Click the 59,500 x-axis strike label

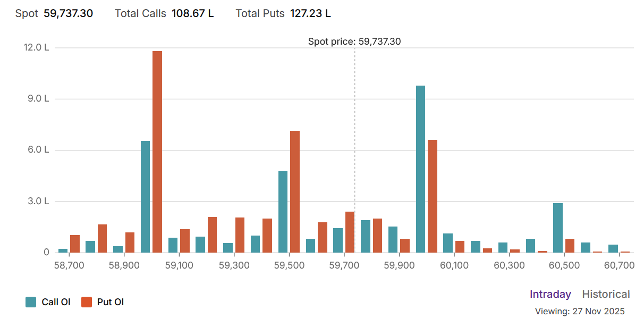tap(289, 264)
